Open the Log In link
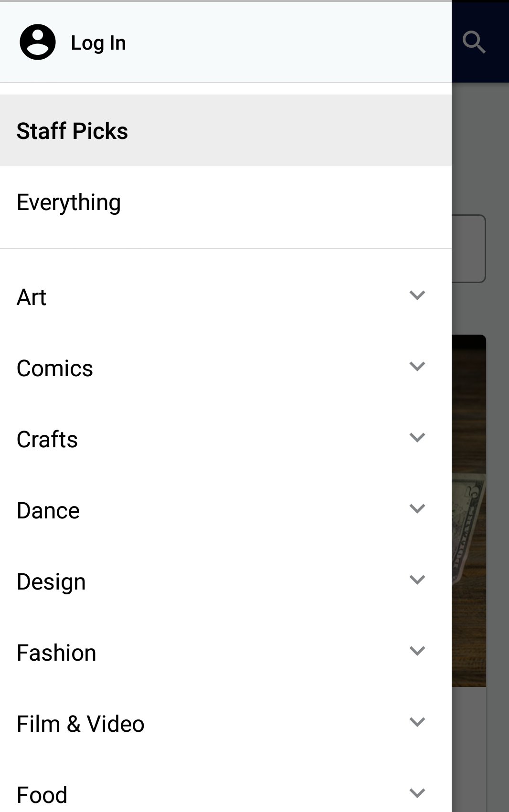Image resolution: width=509 pixels, height=812 pixels. pos(98,43)
